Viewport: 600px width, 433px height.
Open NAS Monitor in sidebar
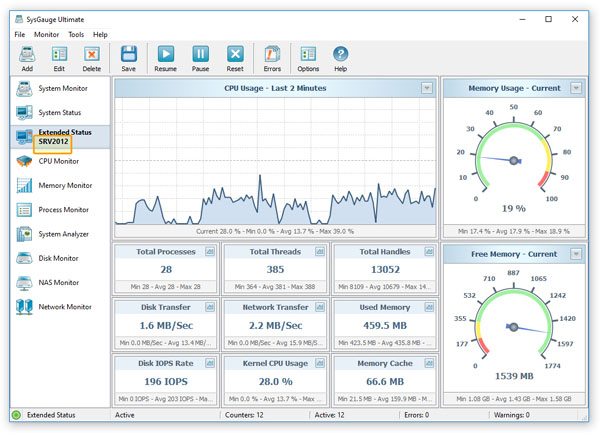[x=60, y=283]
